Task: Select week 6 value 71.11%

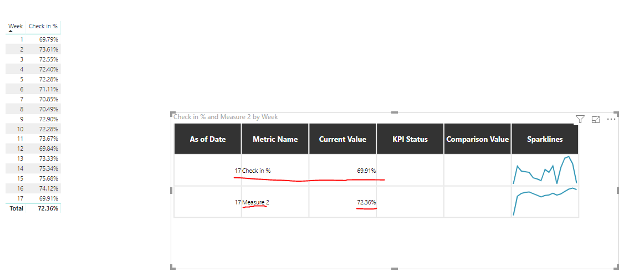Action: [x=48, y=89]
